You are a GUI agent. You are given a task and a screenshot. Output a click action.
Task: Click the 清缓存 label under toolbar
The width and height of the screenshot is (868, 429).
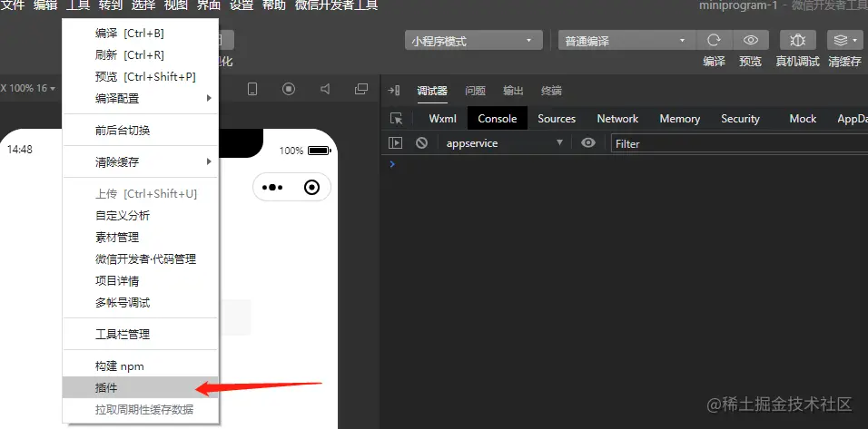pyautogui.click(x=844, y=62)
